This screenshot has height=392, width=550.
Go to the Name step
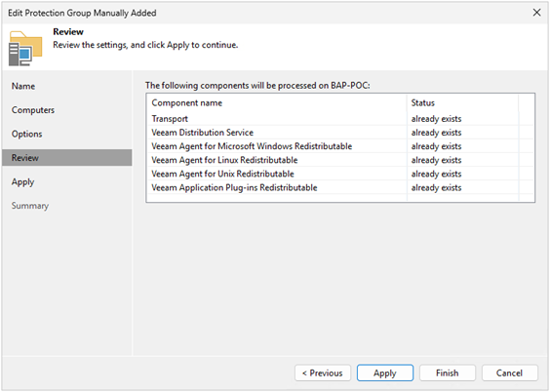click(x=23, y=86)
